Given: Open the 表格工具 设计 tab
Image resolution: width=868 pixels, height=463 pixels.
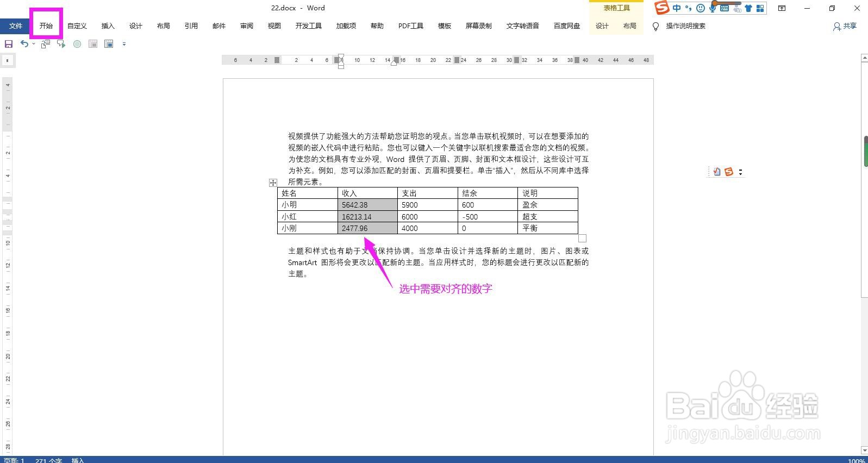Looking at the screenshot, I should tap(602, 26).
